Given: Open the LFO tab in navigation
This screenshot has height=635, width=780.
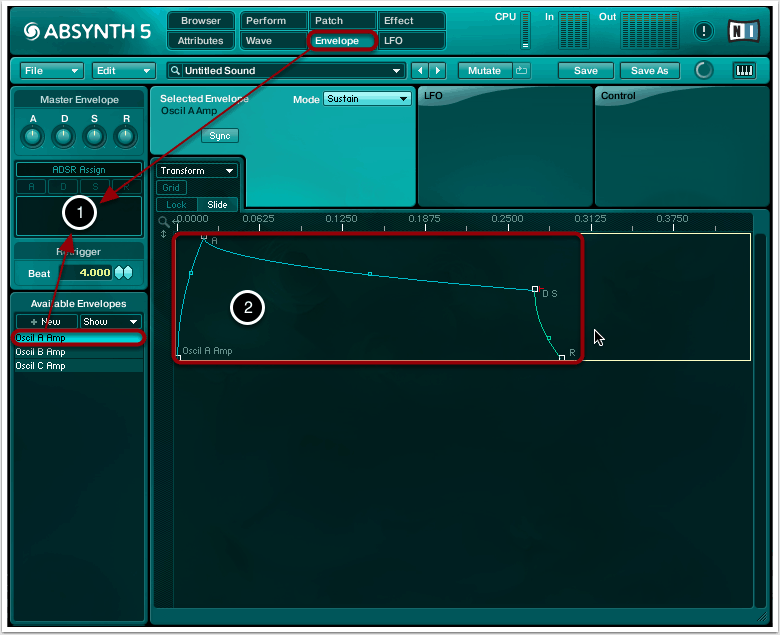Looking at the screenshot, I should point(411,41).
